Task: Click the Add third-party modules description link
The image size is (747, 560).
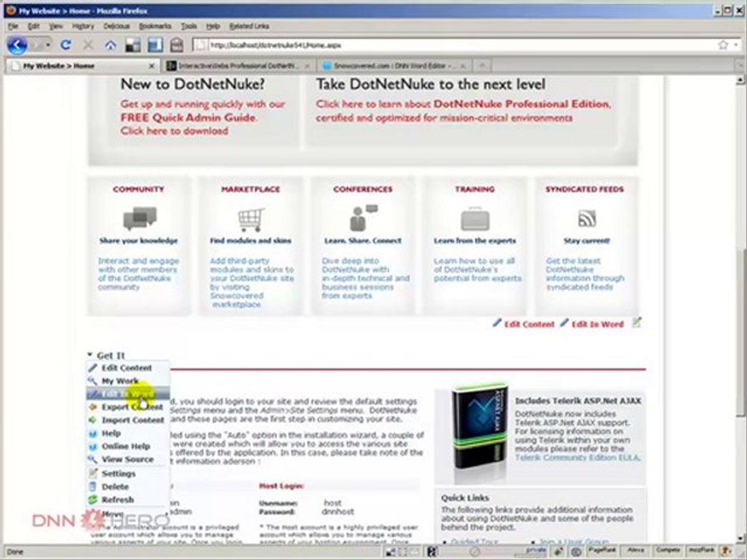Action: click(251, 282)
